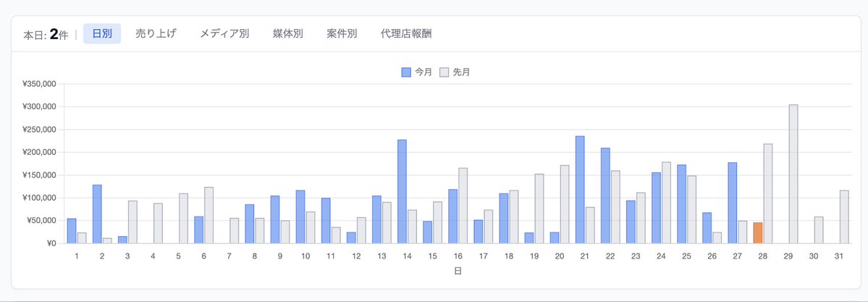Viewport: 868px width, 302px height.
Task: Click the gray bar for day 30
Action: (819, 230)
